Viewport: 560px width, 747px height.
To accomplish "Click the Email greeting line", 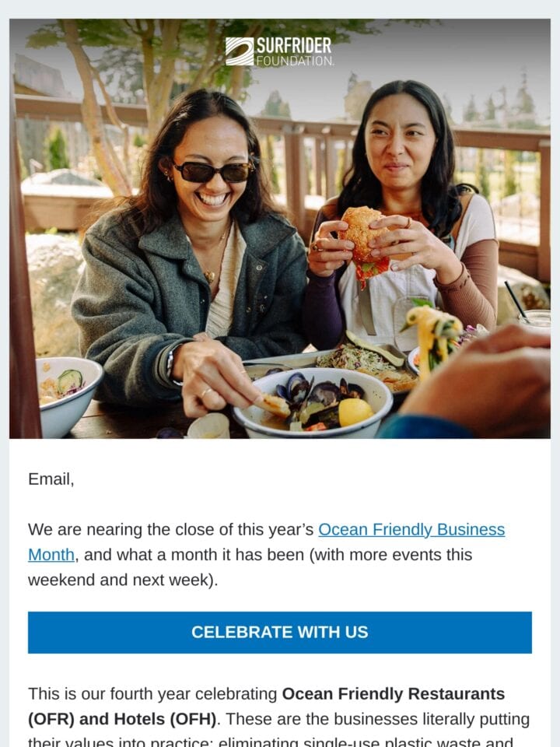I will pyautogui.click(x=51, y=479).
